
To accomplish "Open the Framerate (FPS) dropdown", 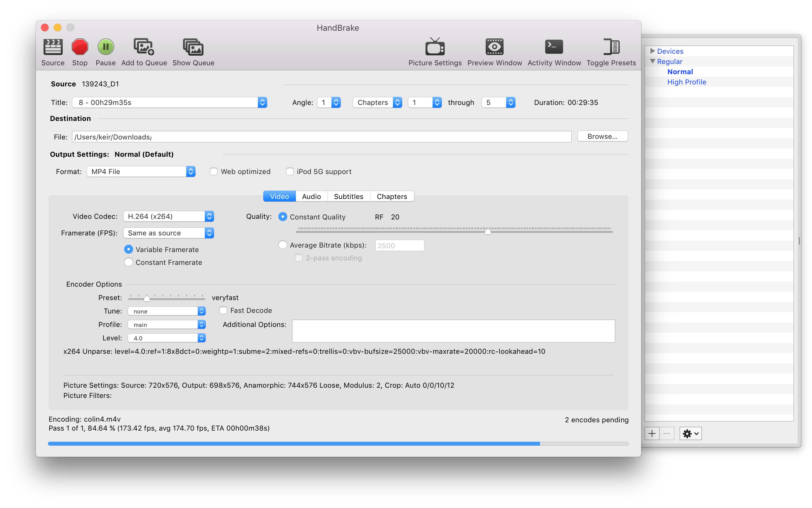I will (169, 233).
